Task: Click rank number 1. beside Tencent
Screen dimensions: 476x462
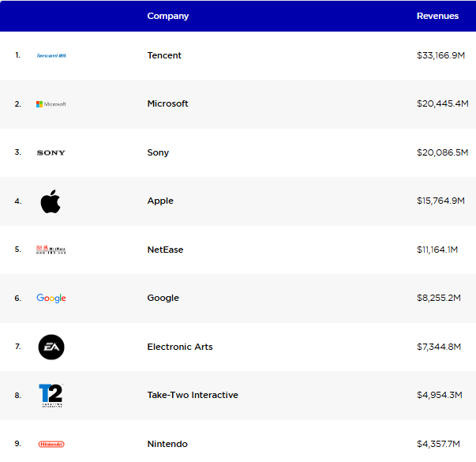Action: 18,55
